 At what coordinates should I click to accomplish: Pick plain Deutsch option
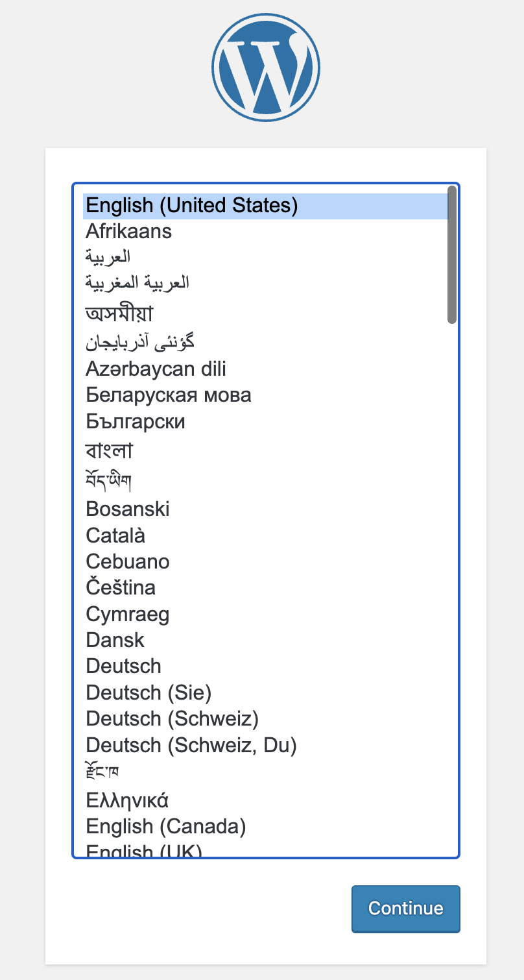(123, 667)
